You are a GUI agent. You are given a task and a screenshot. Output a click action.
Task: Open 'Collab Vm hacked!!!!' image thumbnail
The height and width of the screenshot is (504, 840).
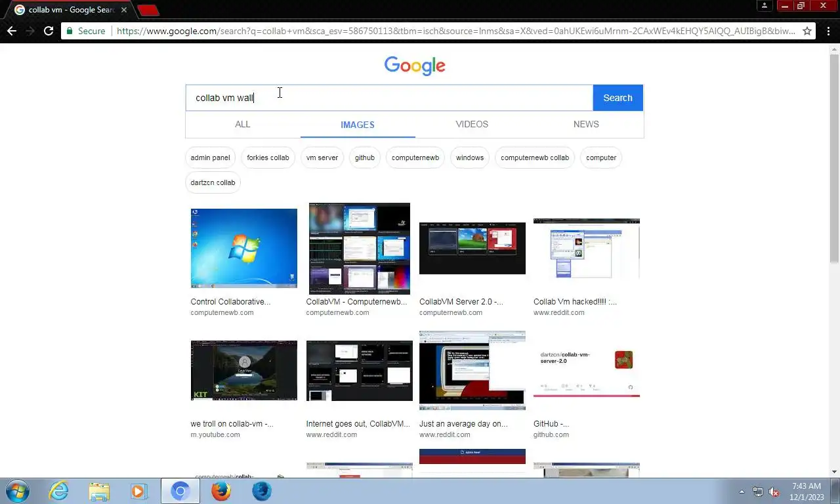coord(587,248)
